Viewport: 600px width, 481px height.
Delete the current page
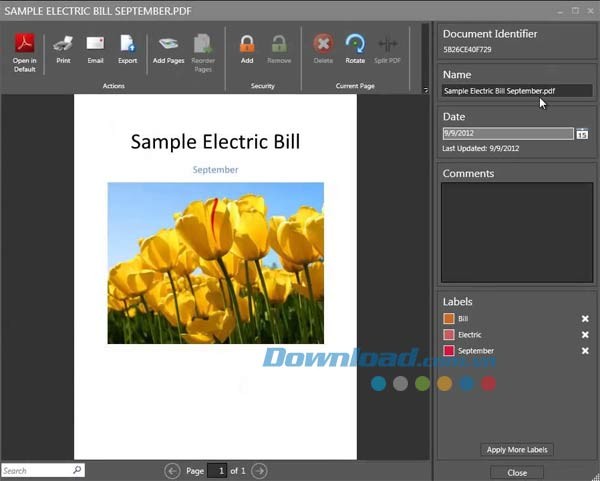[x=323, y=44]
